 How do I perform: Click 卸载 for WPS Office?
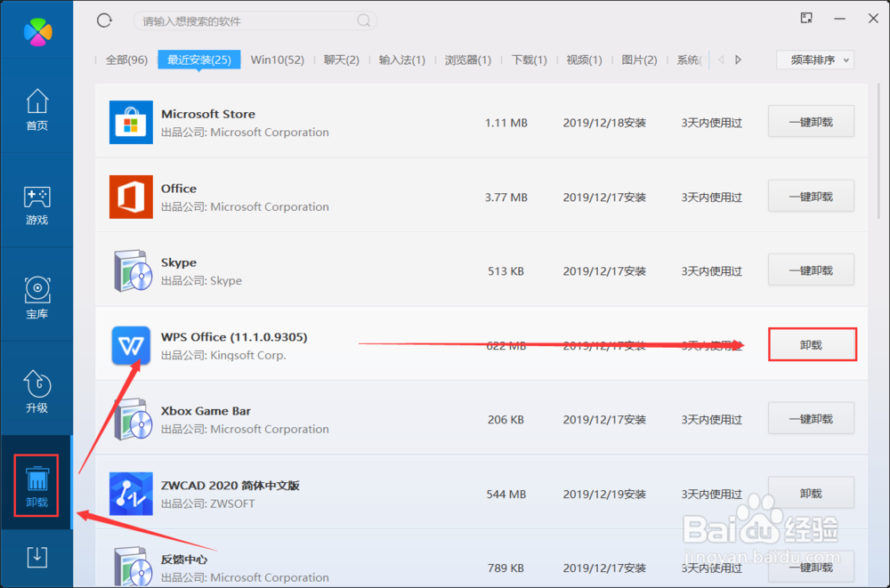(x=812, y=344)
